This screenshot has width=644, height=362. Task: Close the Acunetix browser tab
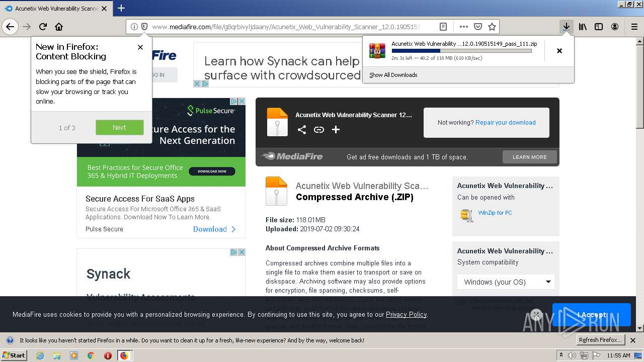click(104, 9)
